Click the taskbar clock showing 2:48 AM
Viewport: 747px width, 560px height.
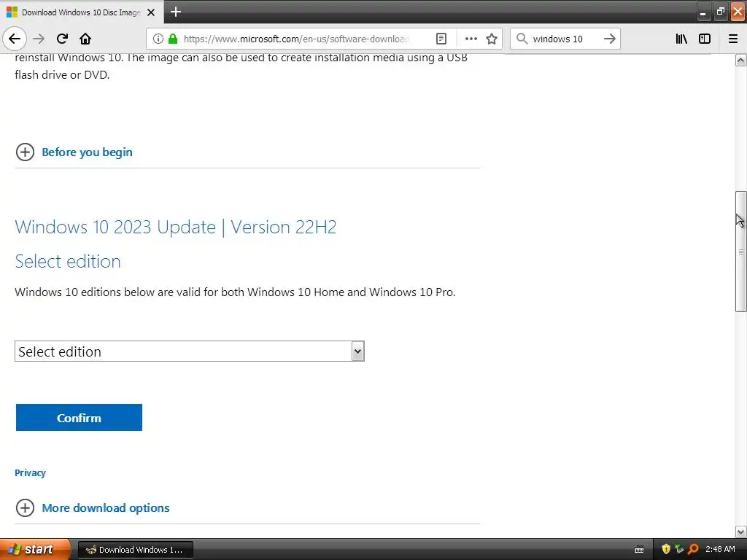(x=720, y=550)
